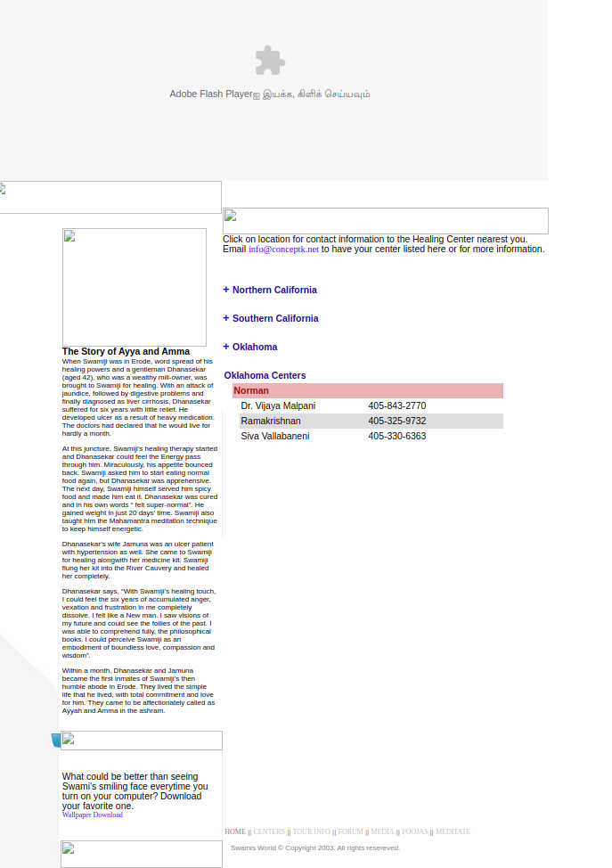Click MEDITATE in the footer navigation
Viewport: 612px width, 868px height.
click(x=453, y=831)
